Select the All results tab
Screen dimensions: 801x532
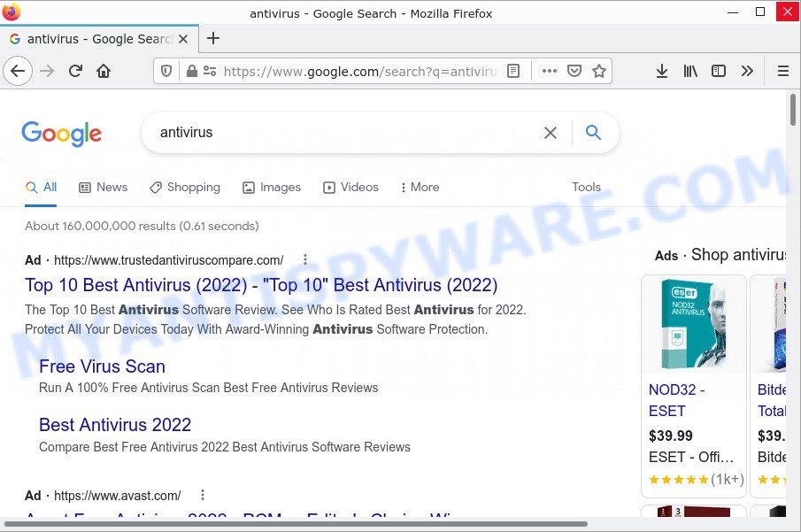[x=41, y=187]
